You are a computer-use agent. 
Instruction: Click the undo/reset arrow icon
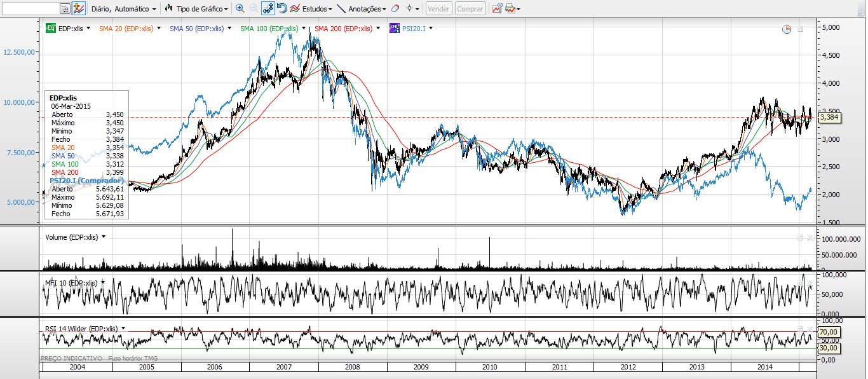pos(282,9)
